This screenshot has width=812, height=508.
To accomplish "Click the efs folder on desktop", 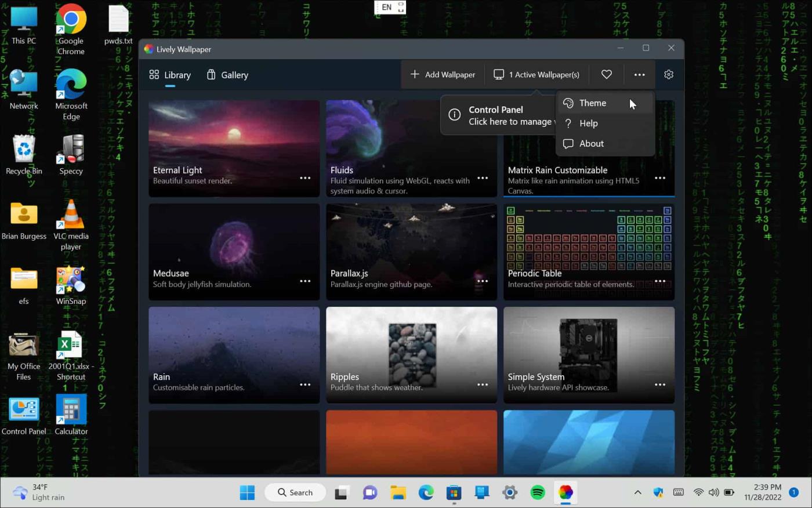I will click(24, 286).
